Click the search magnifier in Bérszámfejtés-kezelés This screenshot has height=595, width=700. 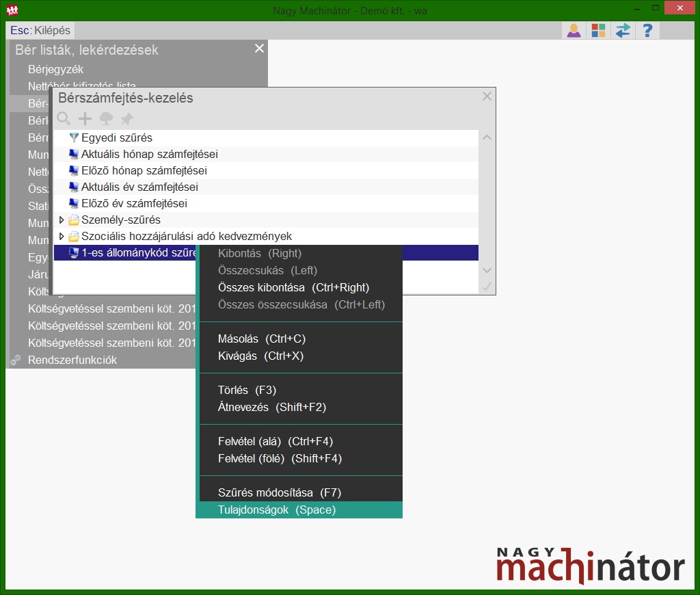point(64,119)
